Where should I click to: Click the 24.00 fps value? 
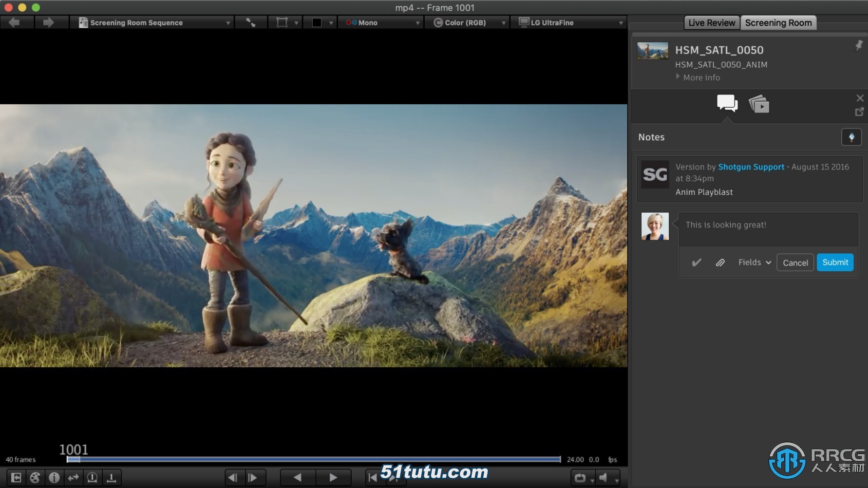(x=575, y=459)
